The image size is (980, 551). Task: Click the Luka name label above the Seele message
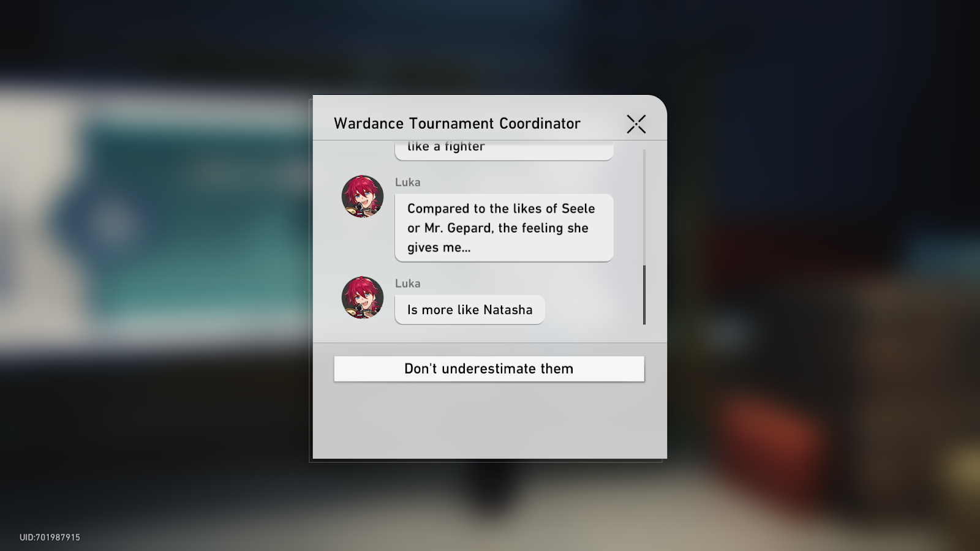point(408,182)
